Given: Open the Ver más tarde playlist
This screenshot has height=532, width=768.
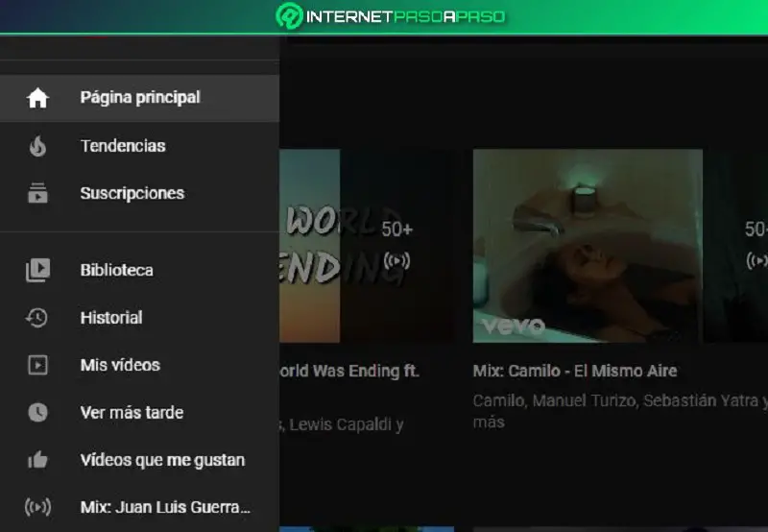Looking at the screenshot, I should click(x=139, y=413).
